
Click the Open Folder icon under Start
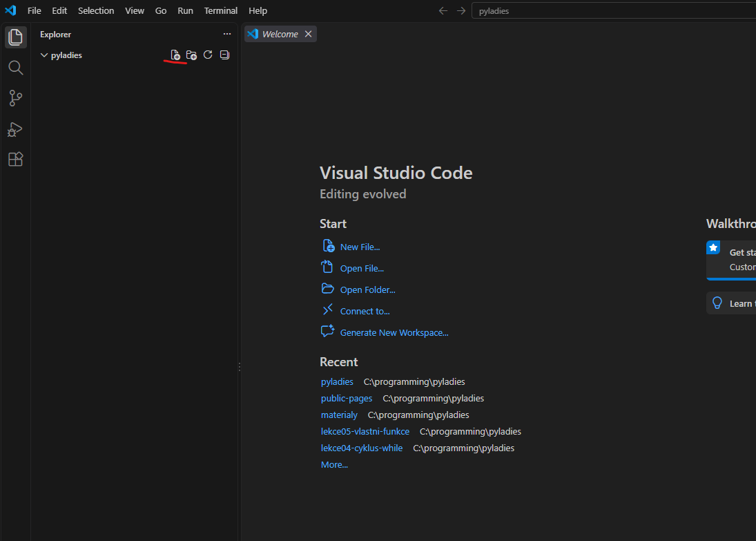point(327,289)
